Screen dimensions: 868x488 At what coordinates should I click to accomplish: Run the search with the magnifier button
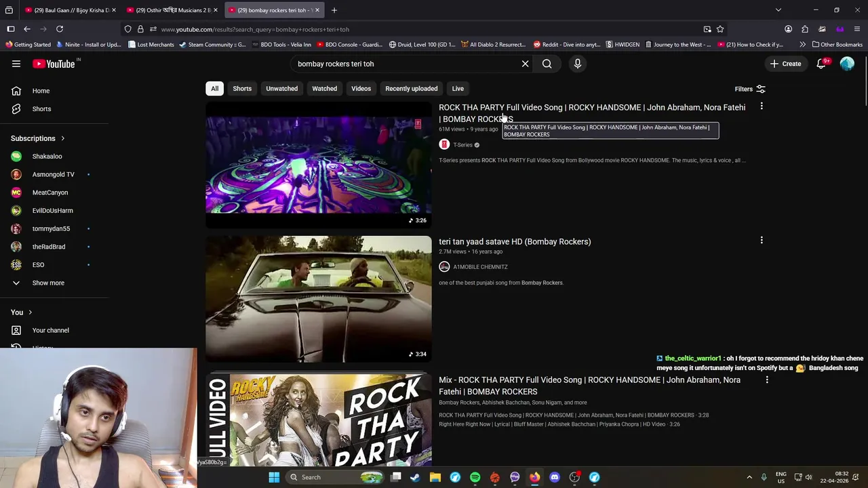547,64
